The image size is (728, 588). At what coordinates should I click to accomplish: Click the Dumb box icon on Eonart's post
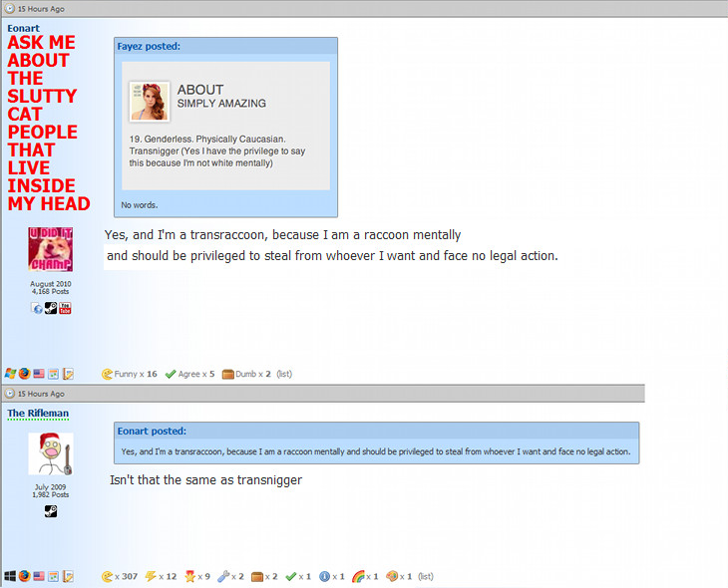[x=227, y=374]
